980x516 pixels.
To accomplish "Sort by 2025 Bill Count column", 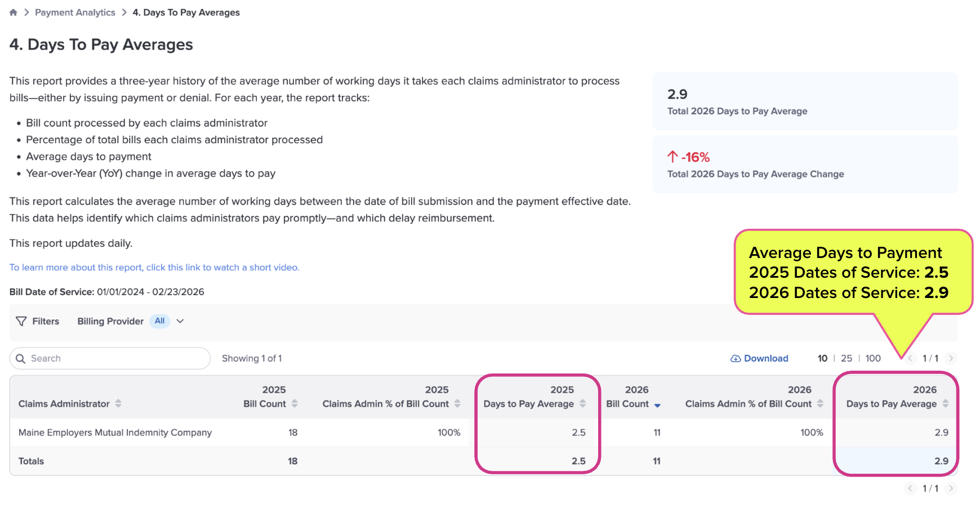I will coord(295,403).
